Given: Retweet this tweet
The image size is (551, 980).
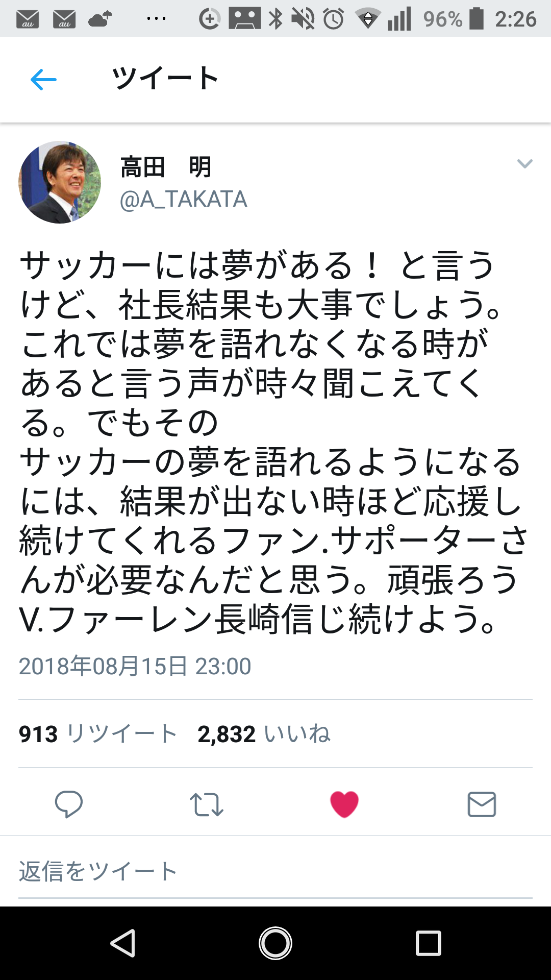Looking at the screenshot, I should 206,804.
